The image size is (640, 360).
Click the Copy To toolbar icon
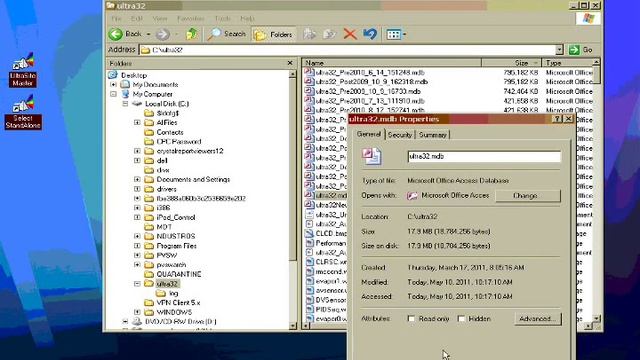pyautogui.click(x=329, y=34)
